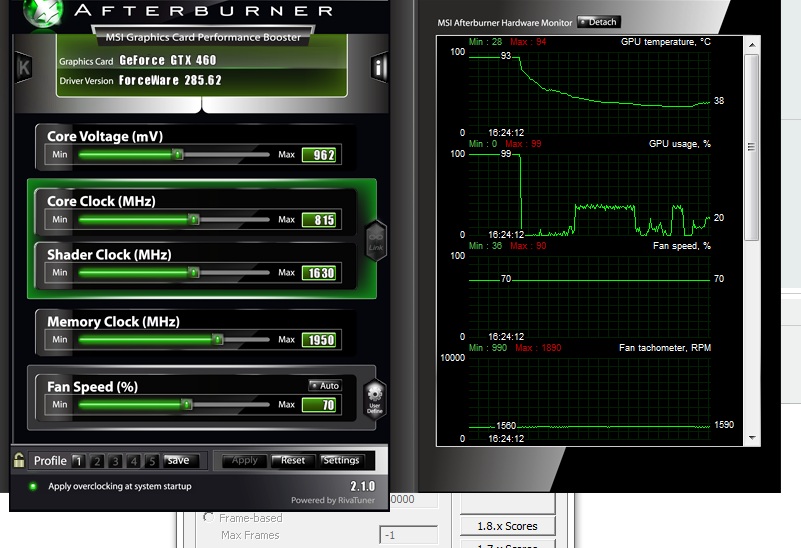Open the User Define fan gear icon
Image resolution: width=801 pixels, height=548 pixels.
click(375, 397)
